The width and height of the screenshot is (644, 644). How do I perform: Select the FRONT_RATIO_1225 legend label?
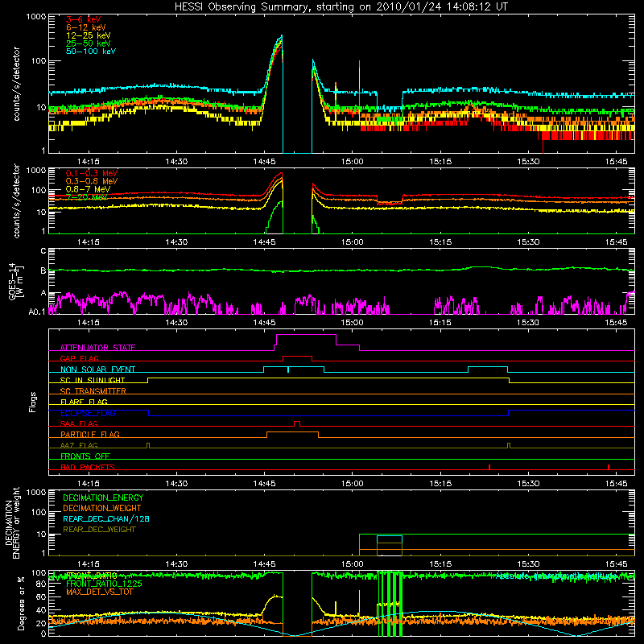tap(105, 584)
